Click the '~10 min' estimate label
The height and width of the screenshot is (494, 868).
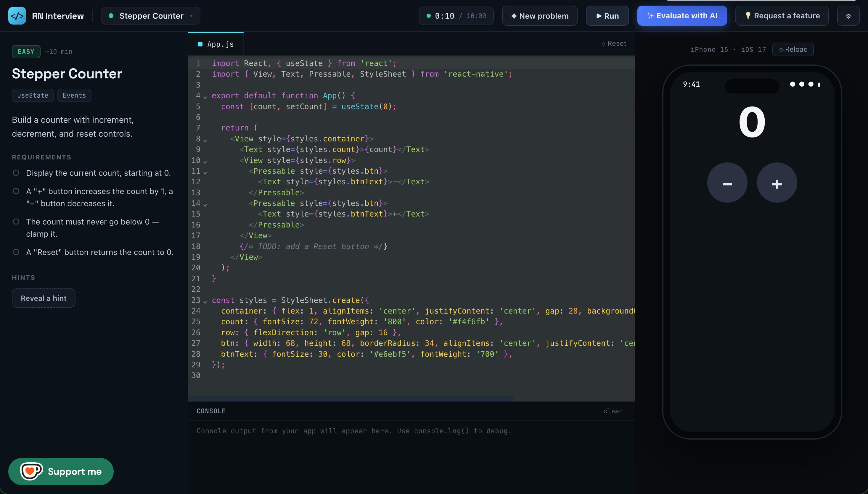(x=59, y=51)
